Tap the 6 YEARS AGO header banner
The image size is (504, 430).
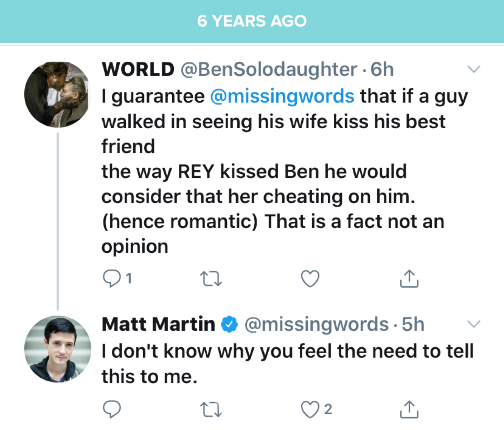(252, 21)
